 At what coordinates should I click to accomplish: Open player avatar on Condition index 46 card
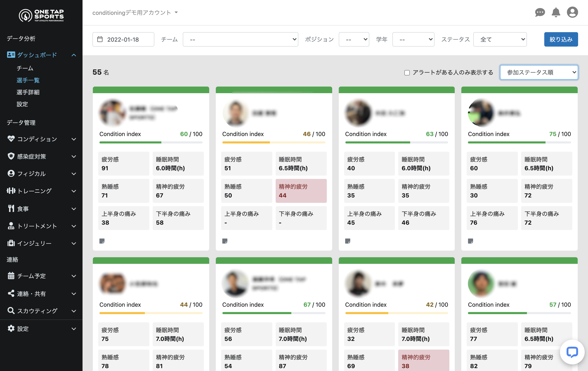(235, 113)
